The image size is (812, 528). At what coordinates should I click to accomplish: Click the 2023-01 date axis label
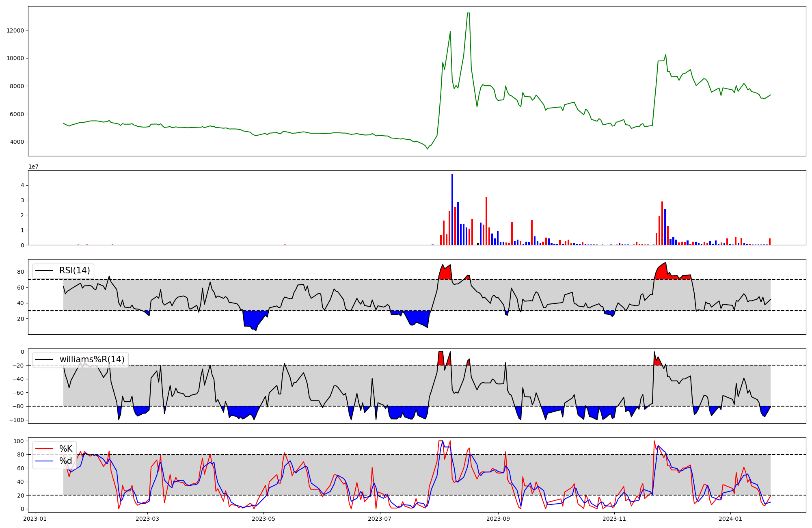[x=35, y=519]
